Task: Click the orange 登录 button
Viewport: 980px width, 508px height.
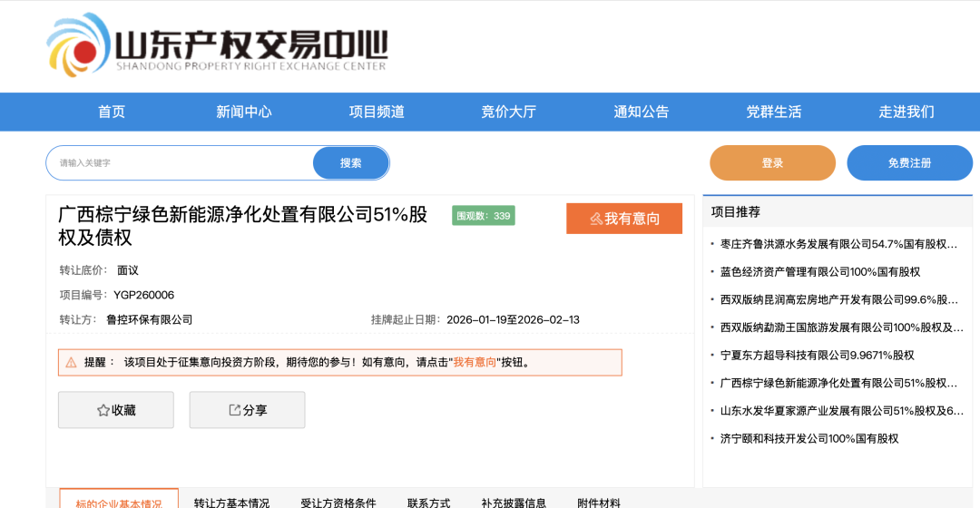Action: click(x=772, y=163)
